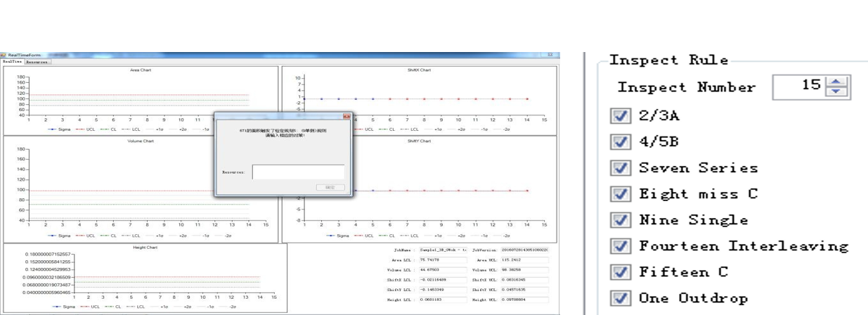The width and height of the screenshot is (868, 315).
Task: Confirm the dialog with the 确定 button
Action: [330, 188]
